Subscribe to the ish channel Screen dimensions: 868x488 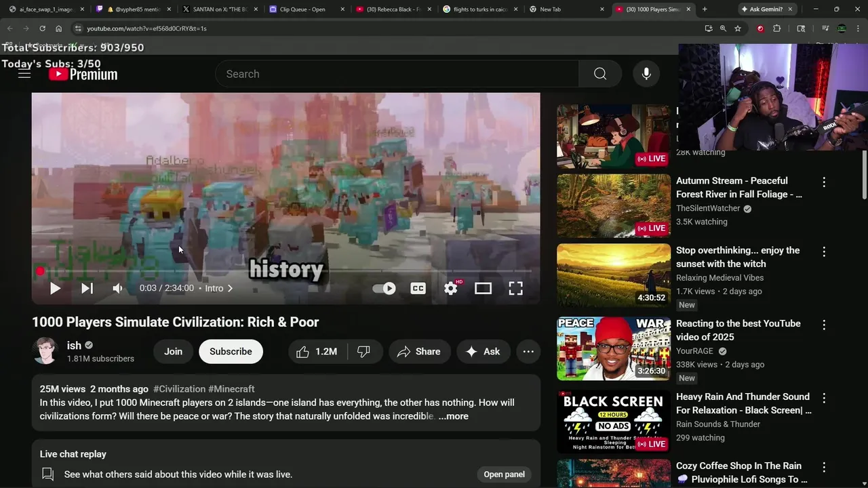231,351
